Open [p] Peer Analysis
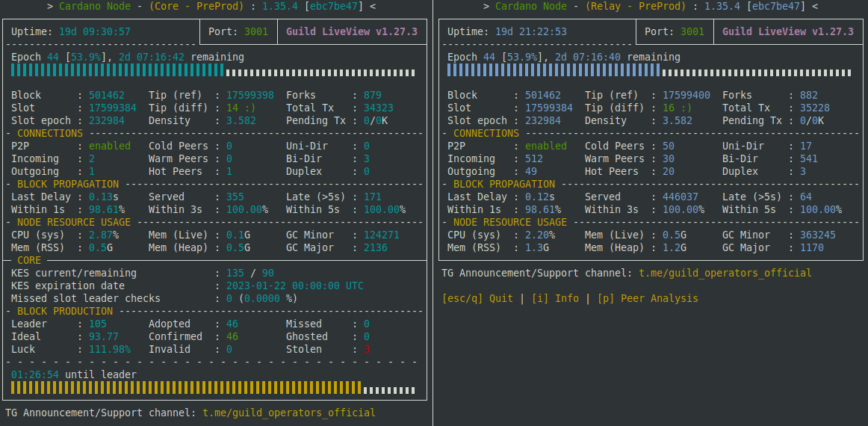868x426 pixels. pyautogui.click(x=648, y=299)
